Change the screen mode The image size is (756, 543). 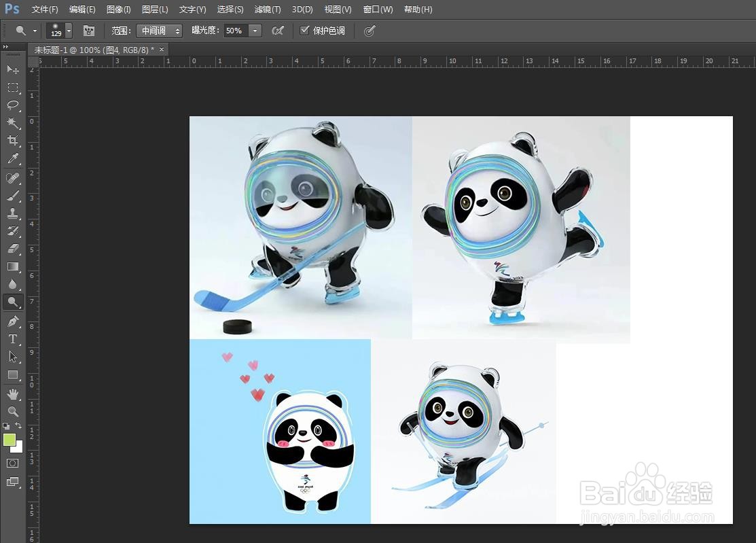pyautogui.click(x=13, y=482)
